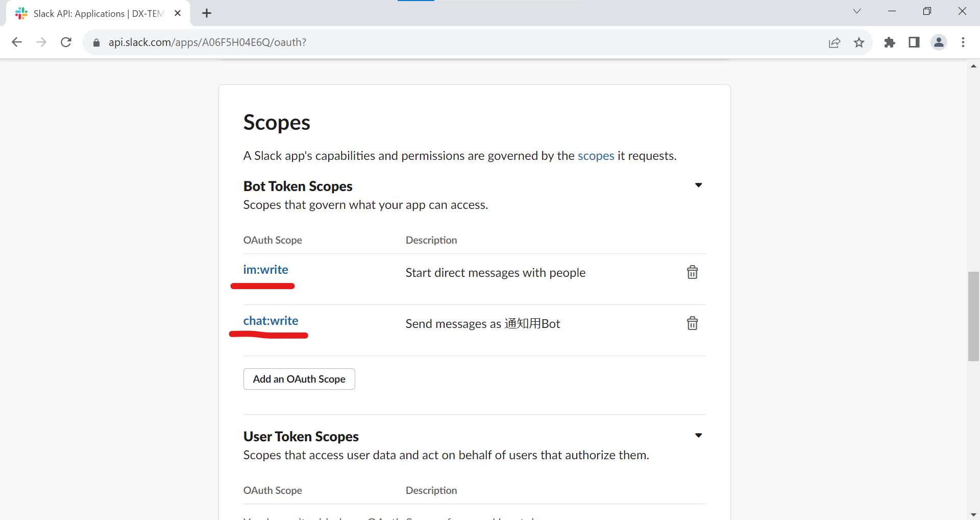
Task: View site information via lock icon
Action: point(96,42)
